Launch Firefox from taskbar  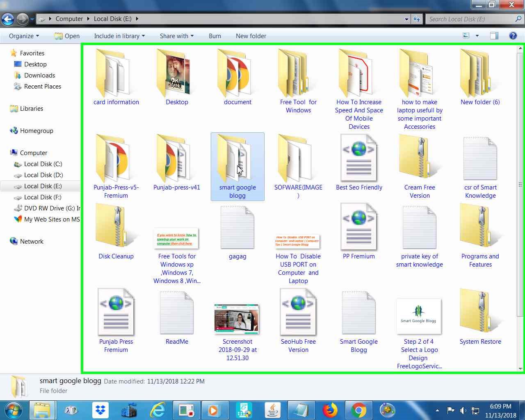click(x=330, y=410)
